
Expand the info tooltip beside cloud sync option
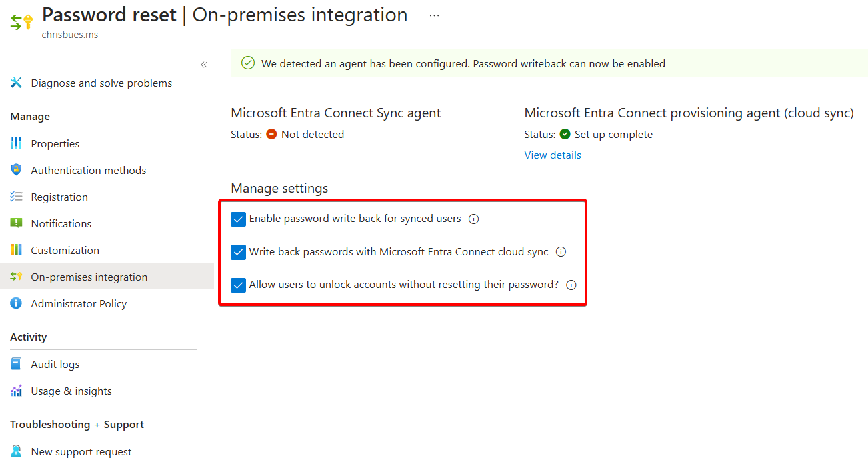point(561,251)
